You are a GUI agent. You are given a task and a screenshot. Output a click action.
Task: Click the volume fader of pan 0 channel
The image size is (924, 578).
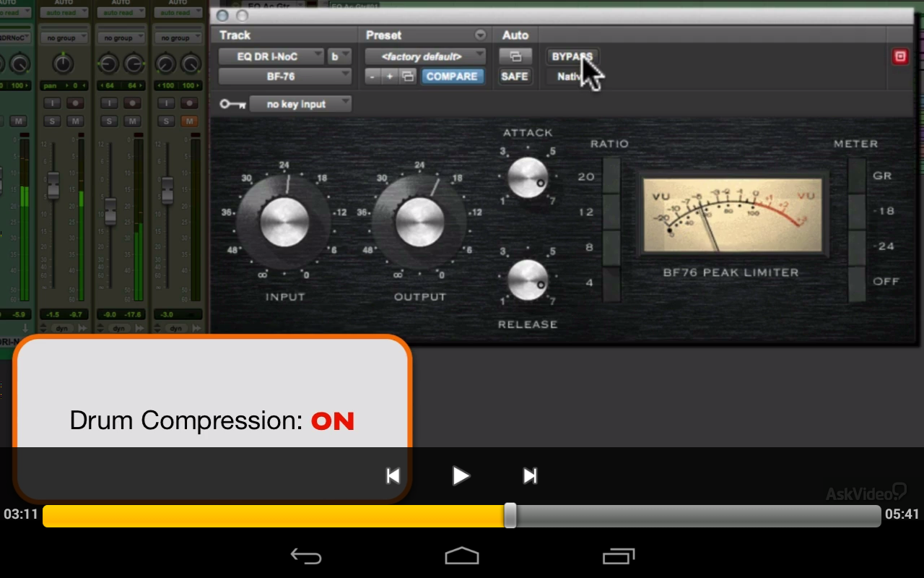click(x=53, y=186)
